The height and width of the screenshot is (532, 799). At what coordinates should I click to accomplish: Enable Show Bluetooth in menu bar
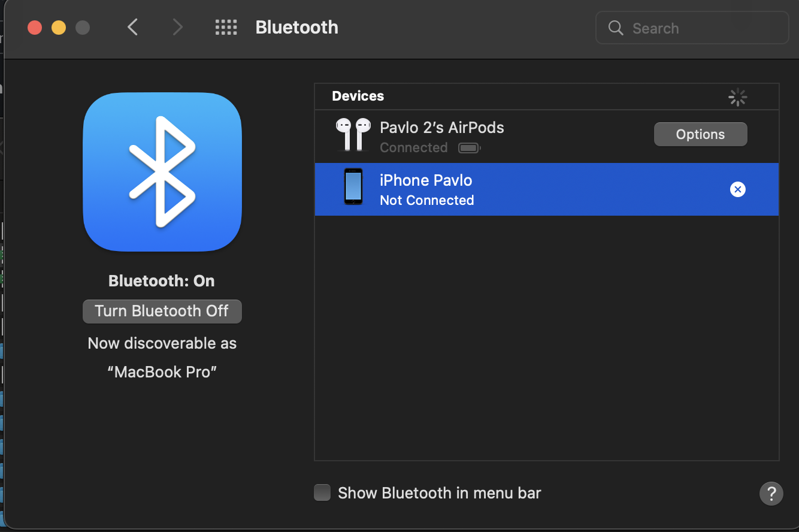pyautogui.click(x=323, y=493)
